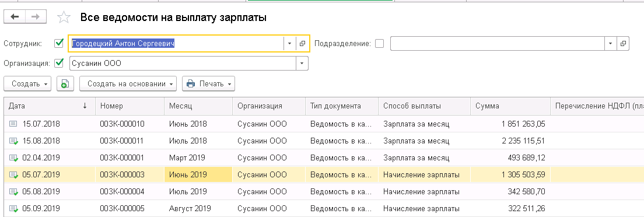
Task: Add this list to favorites with star
Action: [x=63, y=17]
